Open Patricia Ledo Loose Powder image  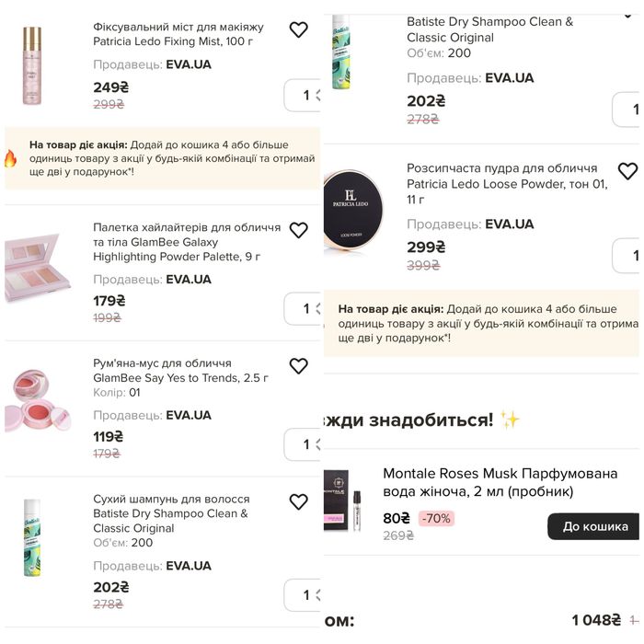[351, 212]
